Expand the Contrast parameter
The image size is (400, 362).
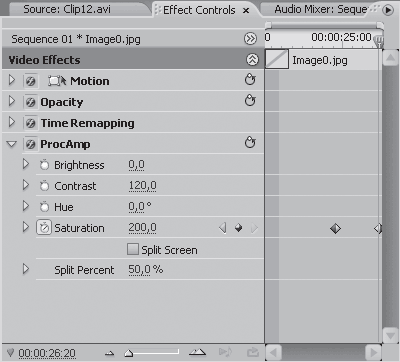26,185
